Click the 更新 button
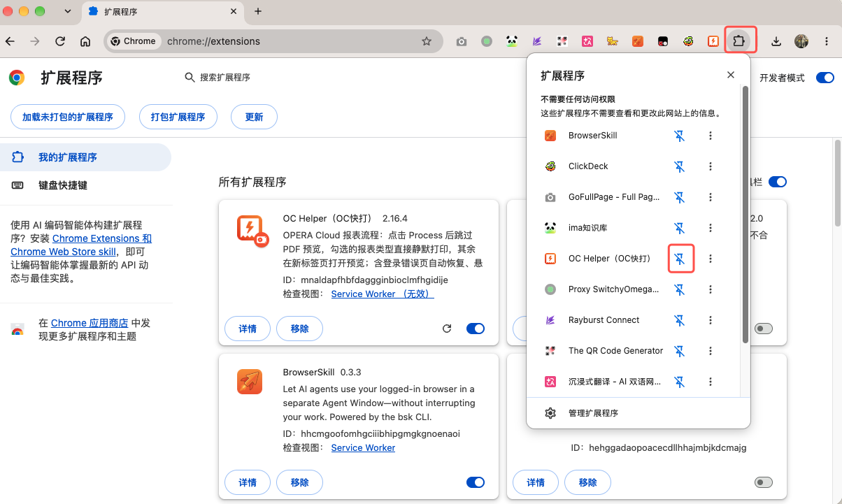This screenshot has width=842, height=504. click(255, 117)
